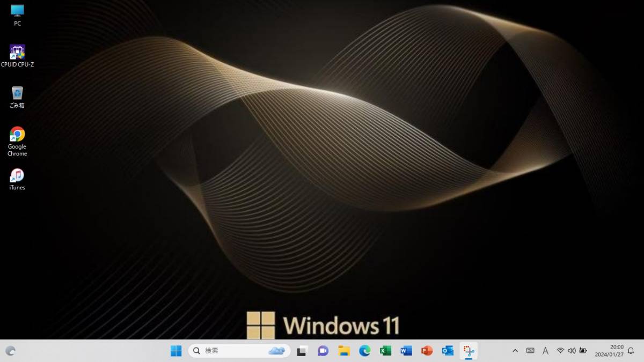Launch Word from the taskbar
Screen dimensions: 644x362
(406, 351)
